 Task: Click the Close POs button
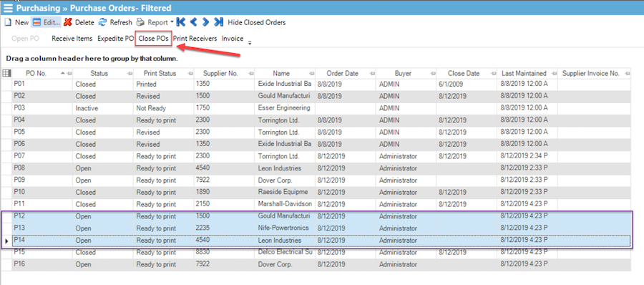click(x=154, y=39)
